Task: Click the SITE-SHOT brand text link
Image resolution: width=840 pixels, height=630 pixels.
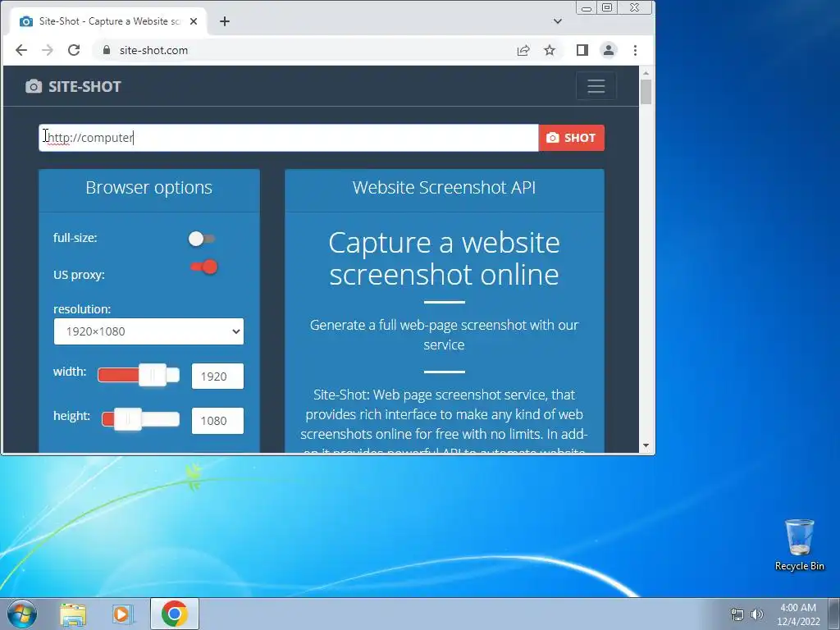Action: [x=84, y=87]
